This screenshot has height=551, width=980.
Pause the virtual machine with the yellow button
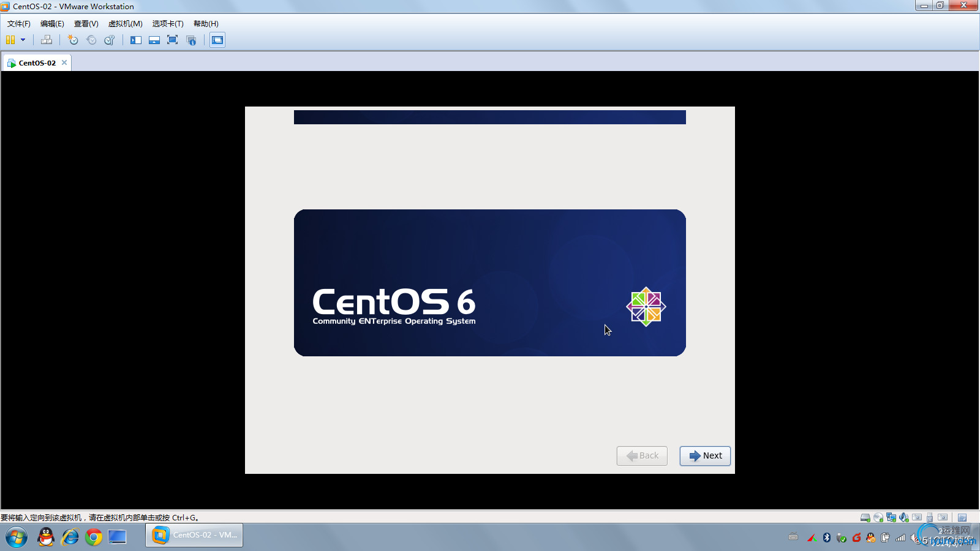[x=10, y=40]
